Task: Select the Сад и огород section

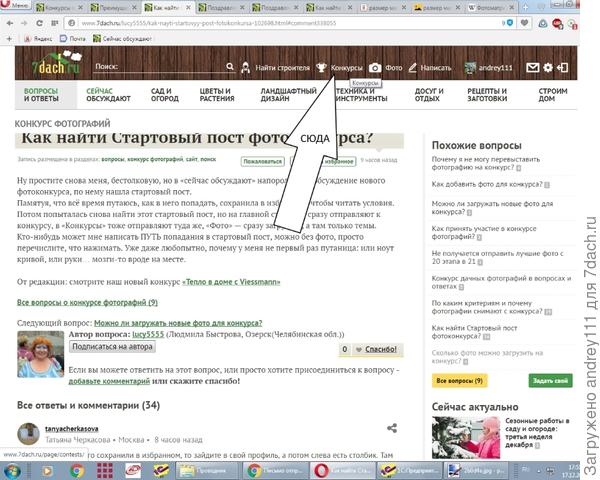Action: (x=164, y=95)
